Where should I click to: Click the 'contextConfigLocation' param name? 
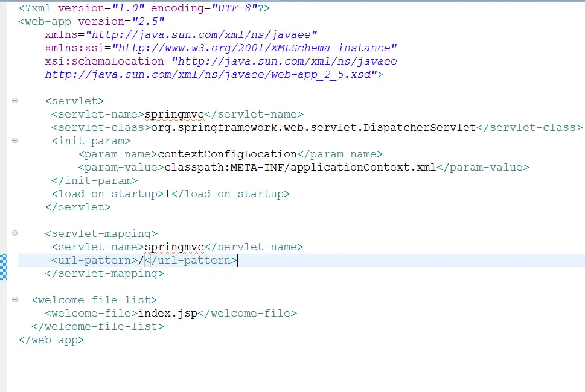click(227, 154)
